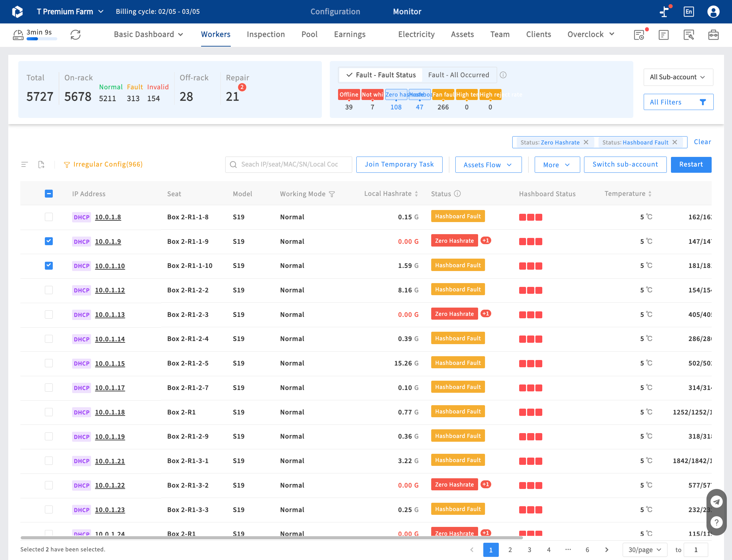
Task: Check the row 10.0.1.15 checkbox
Action: [49, 363]
